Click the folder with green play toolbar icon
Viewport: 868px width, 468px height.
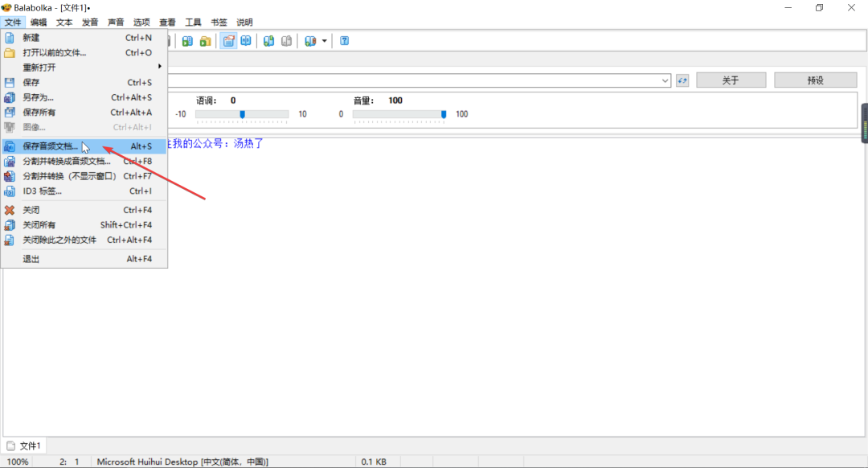pyautogui.click(x=206, y=41)
